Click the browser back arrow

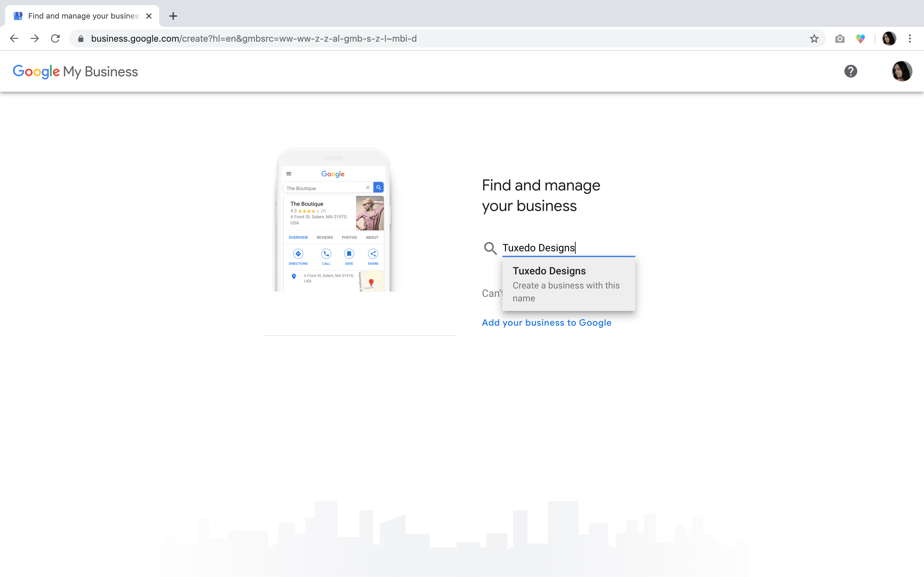14,38
